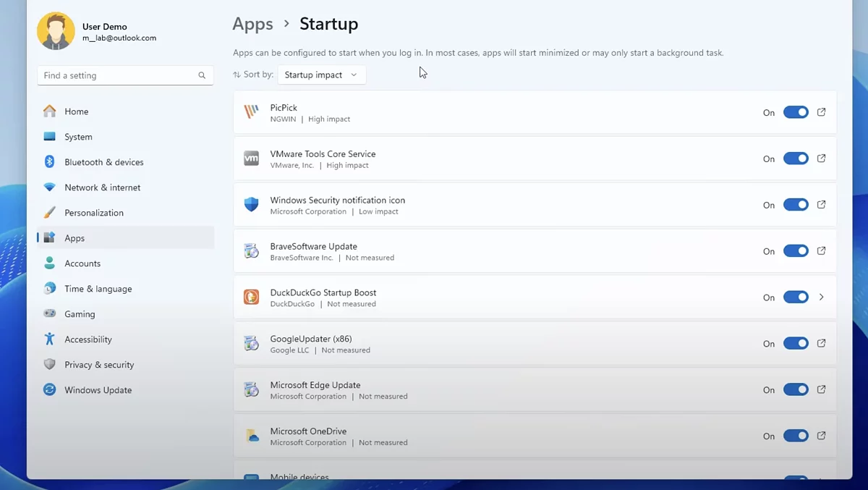Click the PicPick app icon

(251, 112)
